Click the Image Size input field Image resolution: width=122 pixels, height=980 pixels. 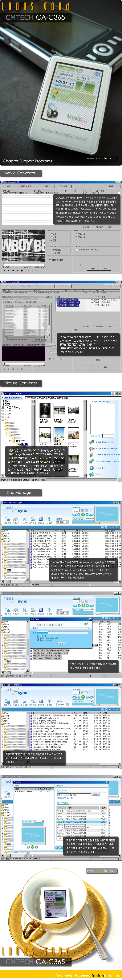tap(108, 436)
